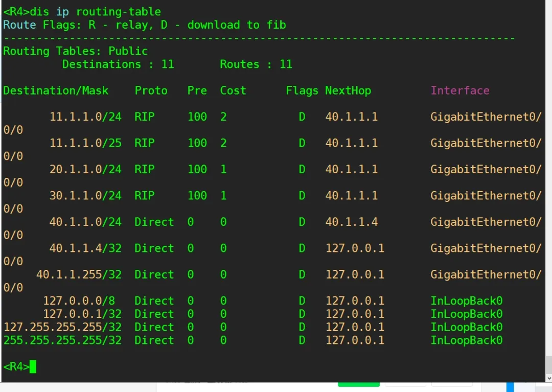The height and width of the screenshot is (392, 552).
Task: Click the Destination/Mask column header
Action: click(56, 90)
